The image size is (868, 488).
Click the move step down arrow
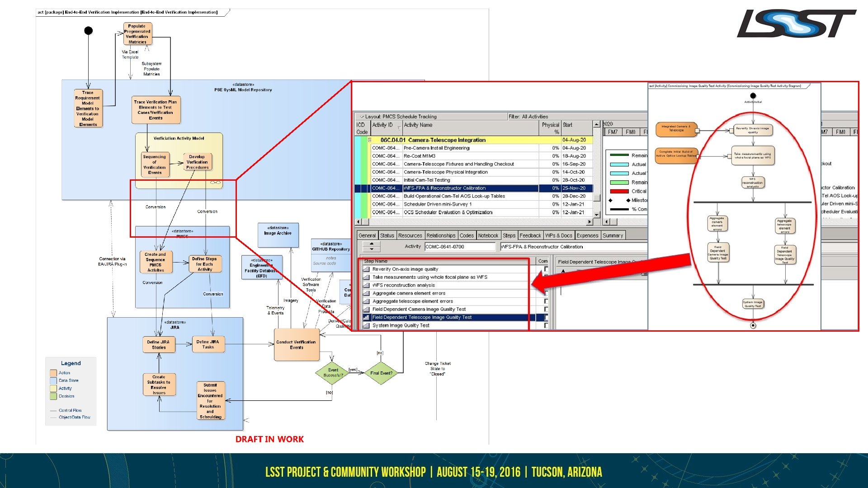[x=372, y=249]
